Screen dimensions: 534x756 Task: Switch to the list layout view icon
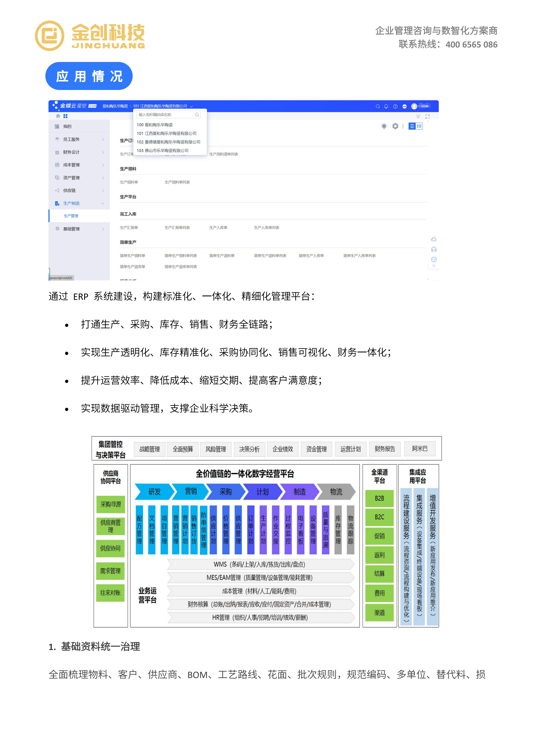click(412, 126)
